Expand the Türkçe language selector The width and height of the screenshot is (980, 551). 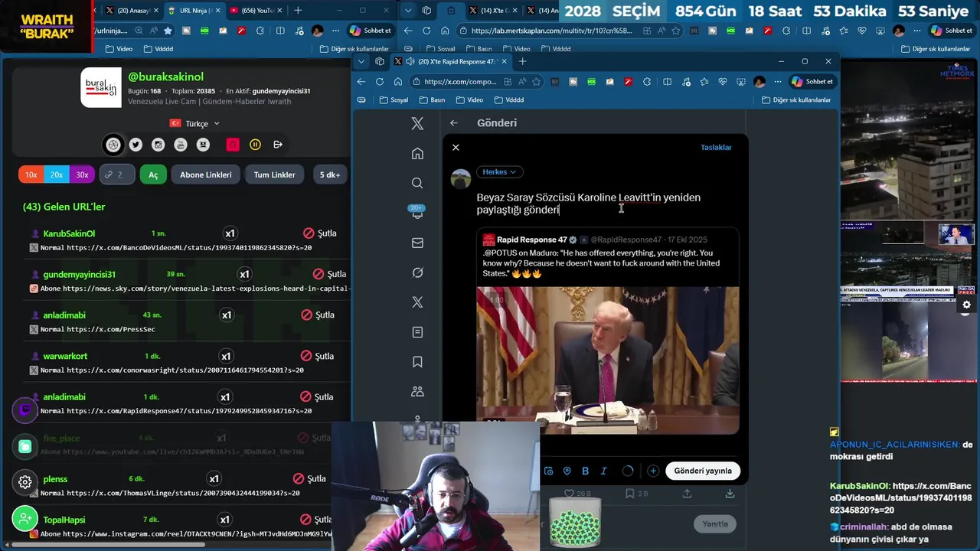(x=195, y=123)
